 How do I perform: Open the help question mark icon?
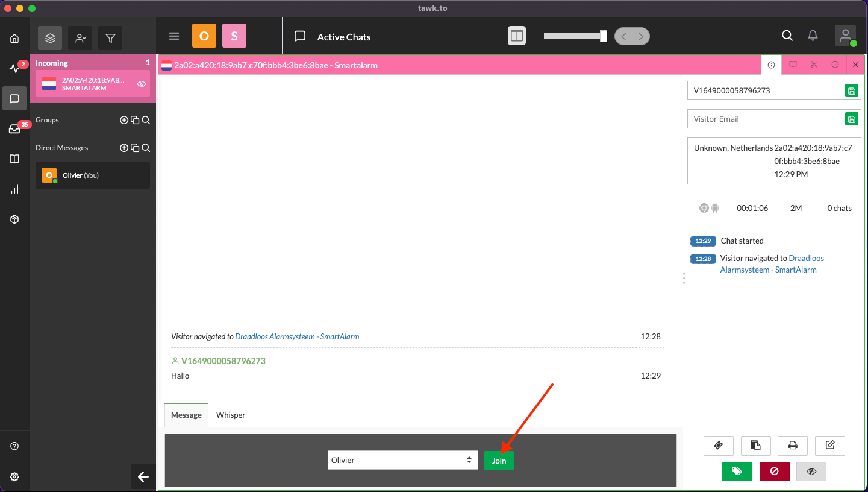[14, 446]
